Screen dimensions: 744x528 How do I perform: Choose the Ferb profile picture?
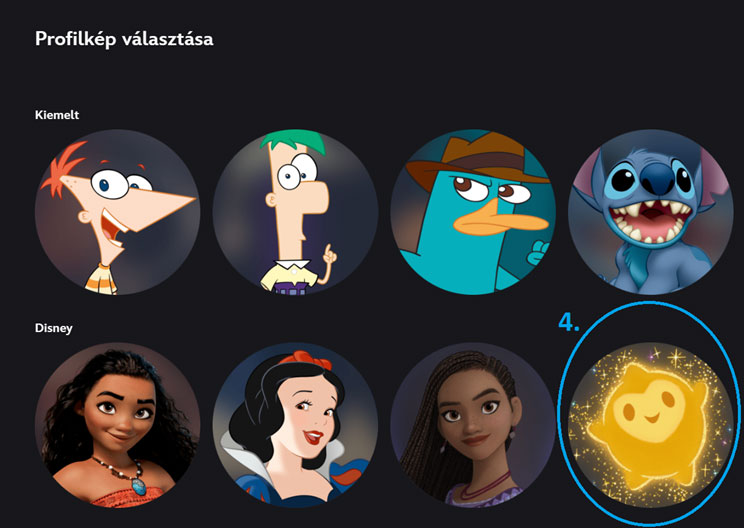click(295, 212)
